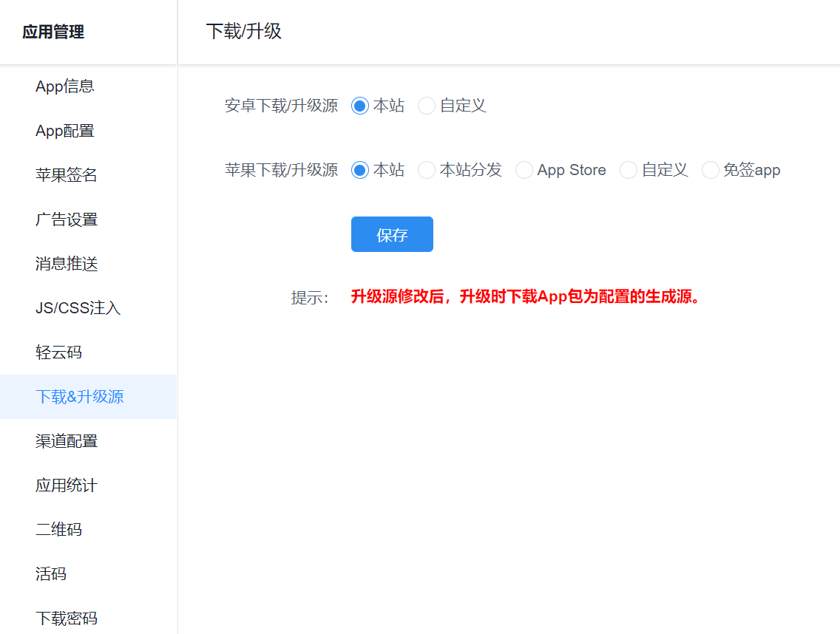This screenshot has width=840, height=634.
Task: View 应用统计 page
Action: coord(67,485)
